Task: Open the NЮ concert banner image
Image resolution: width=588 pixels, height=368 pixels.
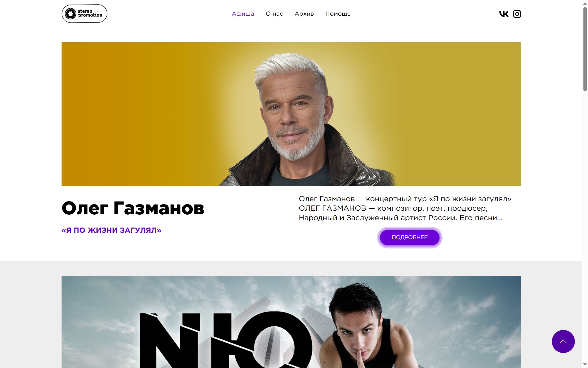Action: [x=291, y=322]
